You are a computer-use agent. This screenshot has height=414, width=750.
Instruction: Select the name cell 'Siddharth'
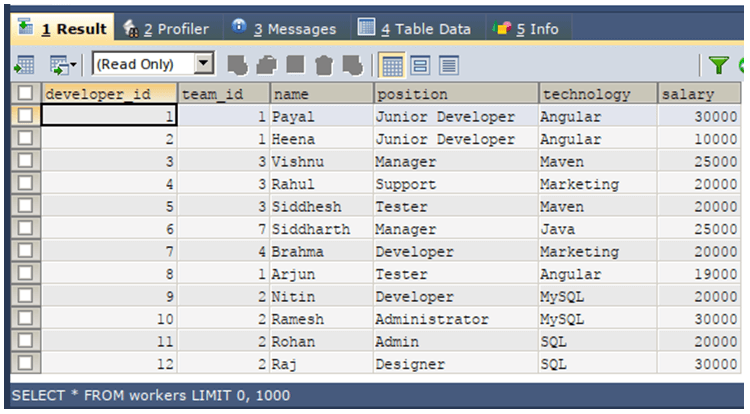click(x=321, y=229)
